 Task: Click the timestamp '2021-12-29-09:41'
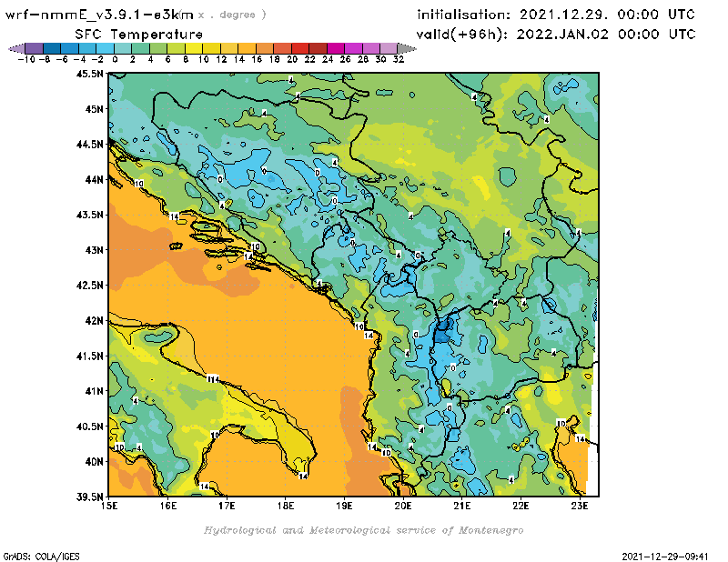(x=665, y=557)
